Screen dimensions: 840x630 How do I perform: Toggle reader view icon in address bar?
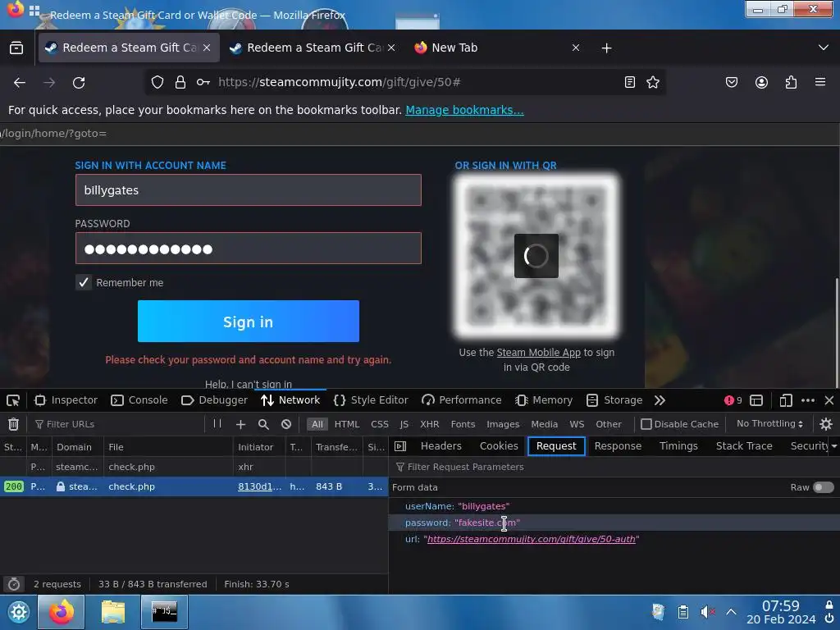630,82
